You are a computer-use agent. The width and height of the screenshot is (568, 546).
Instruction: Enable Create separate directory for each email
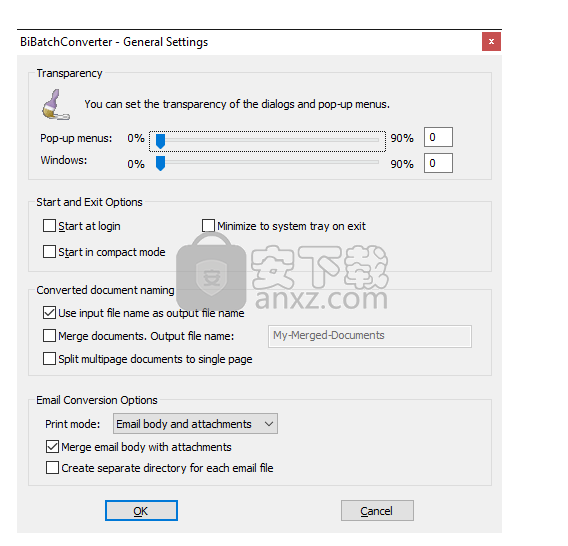pos(52,467)
